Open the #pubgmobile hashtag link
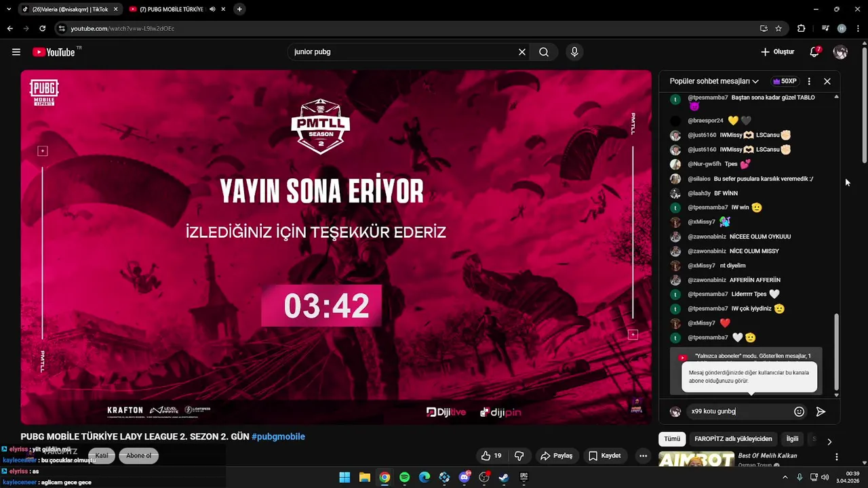Screen dimensions: 868x488 pyautogui.click(x=278, y=437)
